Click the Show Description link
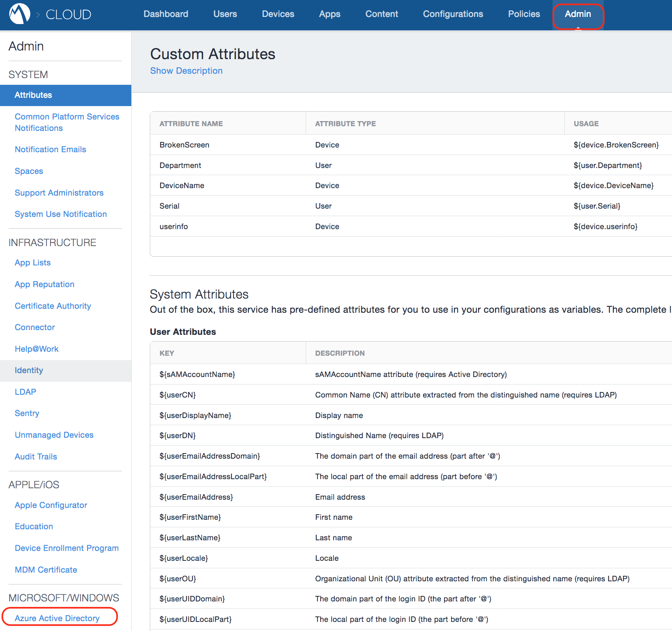This screenshot has width=672, height=631. (x=186, y=71)
